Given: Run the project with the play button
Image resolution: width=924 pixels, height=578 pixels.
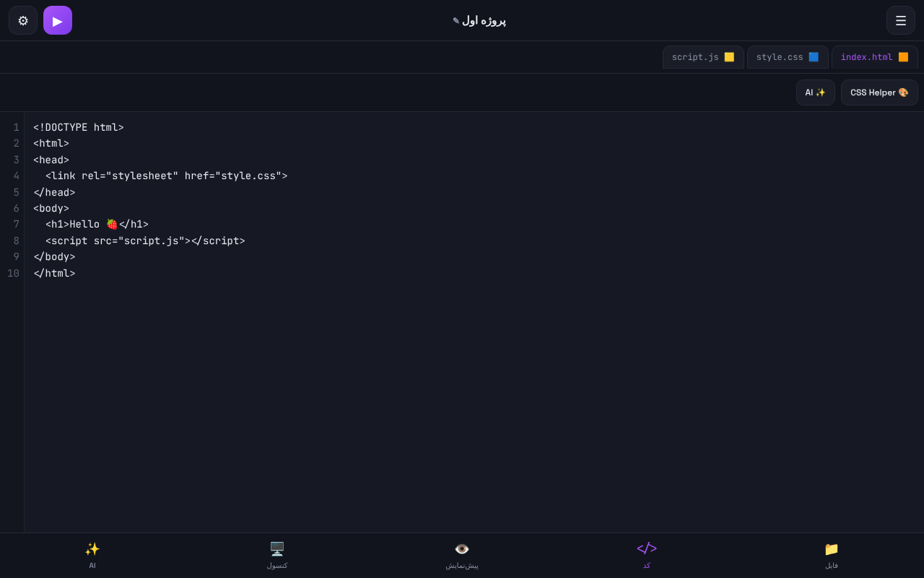Looking at the screenshot, I should click(58, 20).
